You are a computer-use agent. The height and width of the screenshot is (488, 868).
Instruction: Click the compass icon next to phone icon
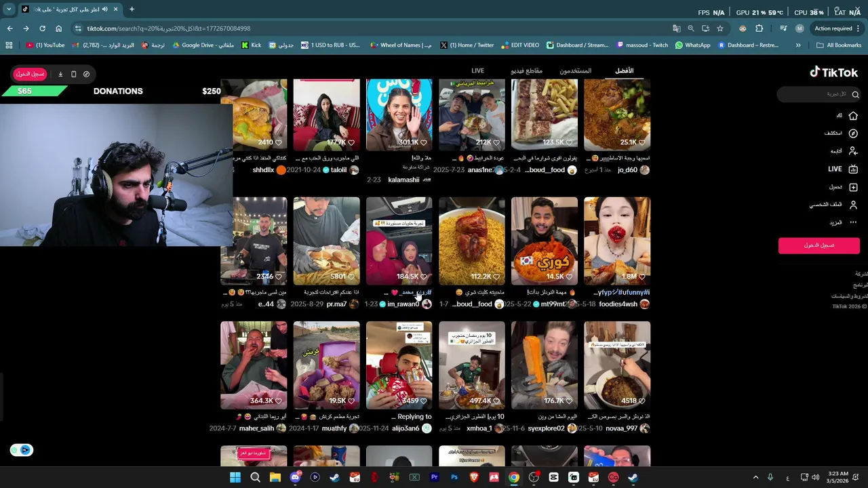pyautogui.click(x=86, y=74)
